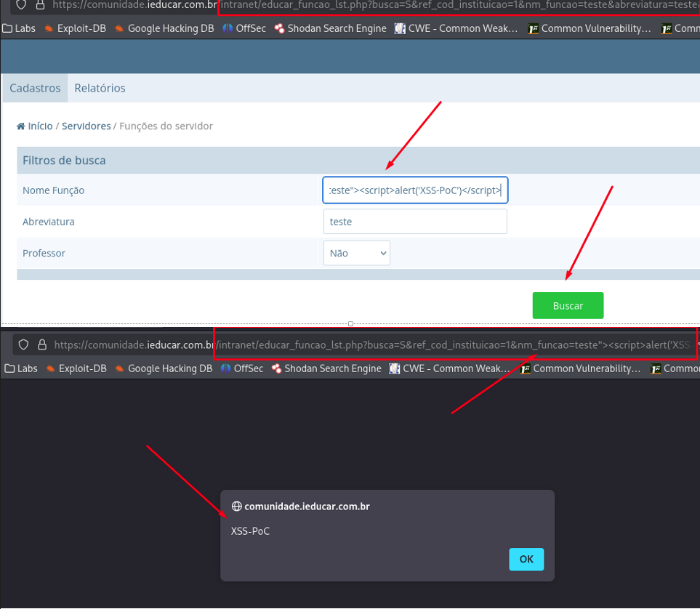
Task: Focus the Nome Função input field
Action: coord(415,190)
